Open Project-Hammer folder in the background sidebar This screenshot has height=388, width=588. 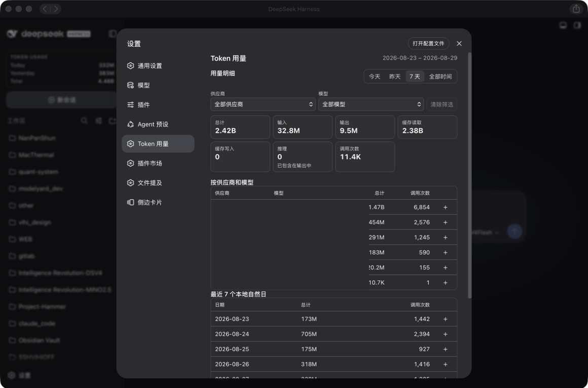37,306
